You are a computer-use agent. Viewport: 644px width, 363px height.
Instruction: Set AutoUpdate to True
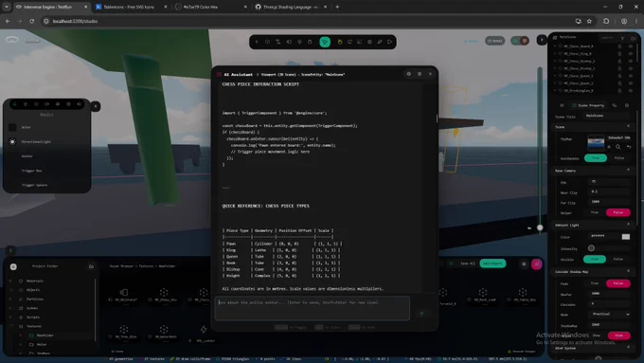pyautogui.click(x=596, y=158)
